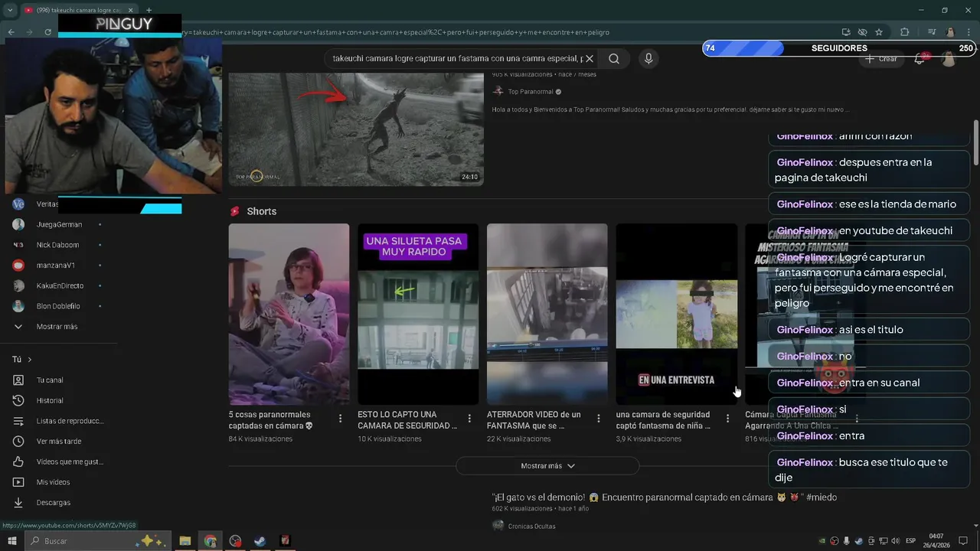The image size is (980, 551).
Task: Click the taskbar Buscar search box
Action: click(x=98, y=541)
